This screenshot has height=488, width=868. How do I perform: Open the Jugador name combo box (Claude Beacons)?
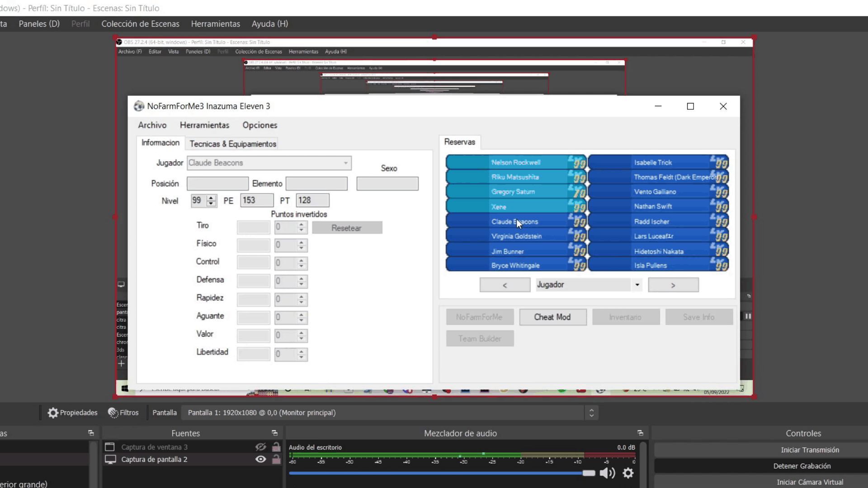(269, 163)
